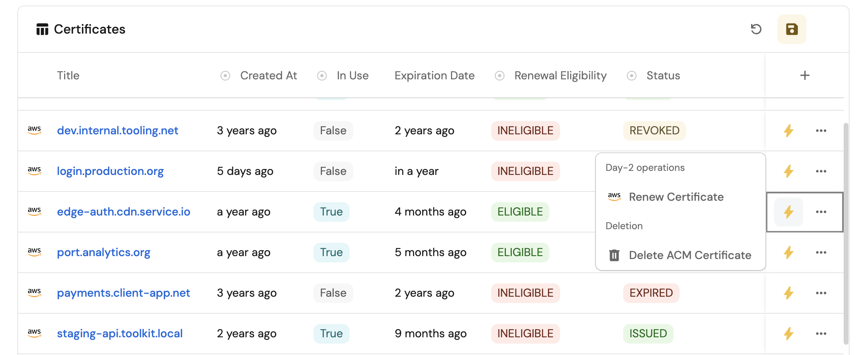Open the staging-api.toolkit.local certificate link
The height and width of the screenshot is (355, 868).
pyautogui.click(x=120, y=334)
